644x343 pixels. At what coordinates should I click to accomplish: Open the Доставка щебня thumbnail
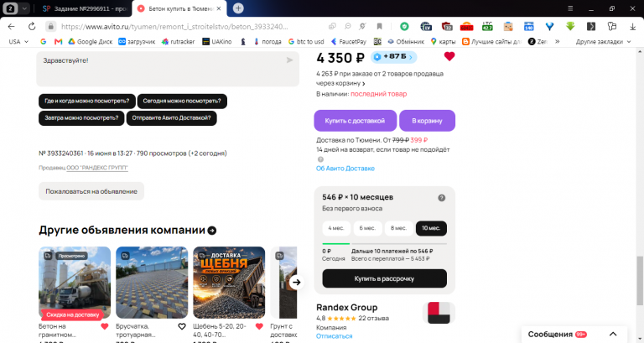click(x=229, y=283)
